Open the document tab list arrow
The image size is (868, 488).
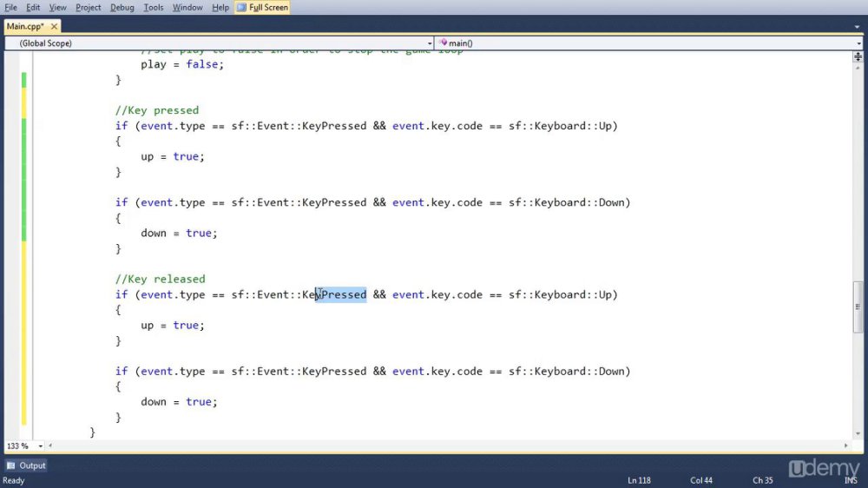point(857,27)
